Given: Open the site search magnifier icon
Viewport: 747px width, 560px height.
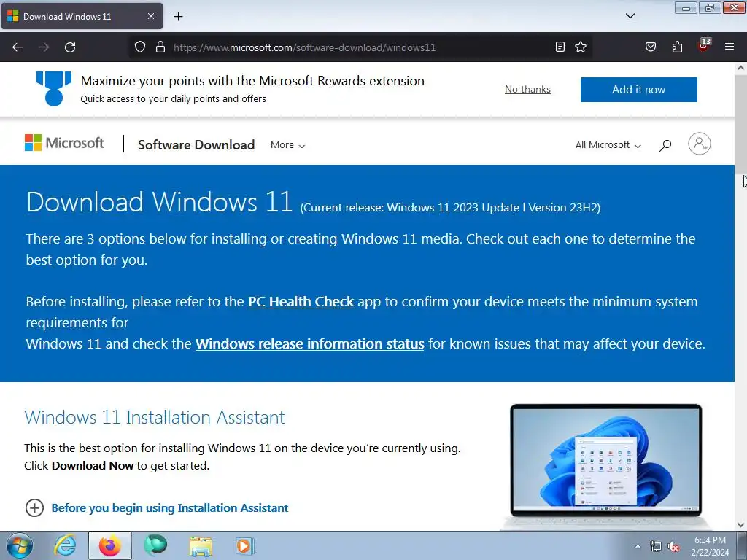Looking at the screenshot, I should tap(665, 145).
